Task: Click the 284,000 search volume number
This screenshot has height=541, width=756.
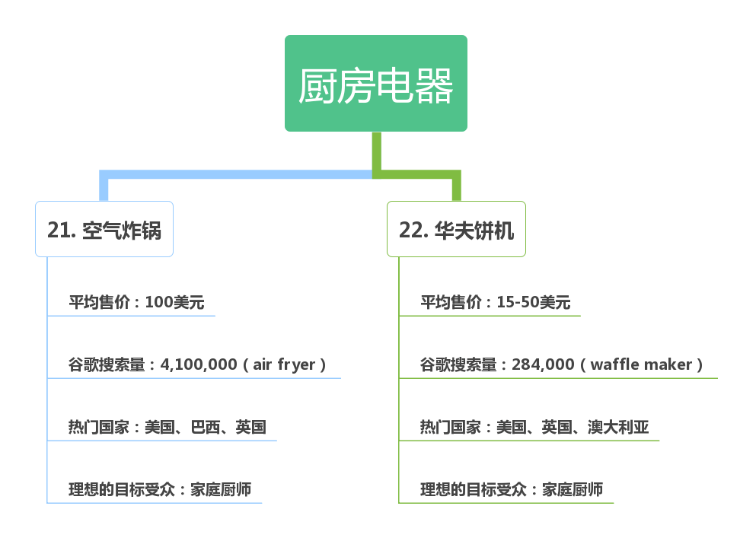Action: (543, 364)
